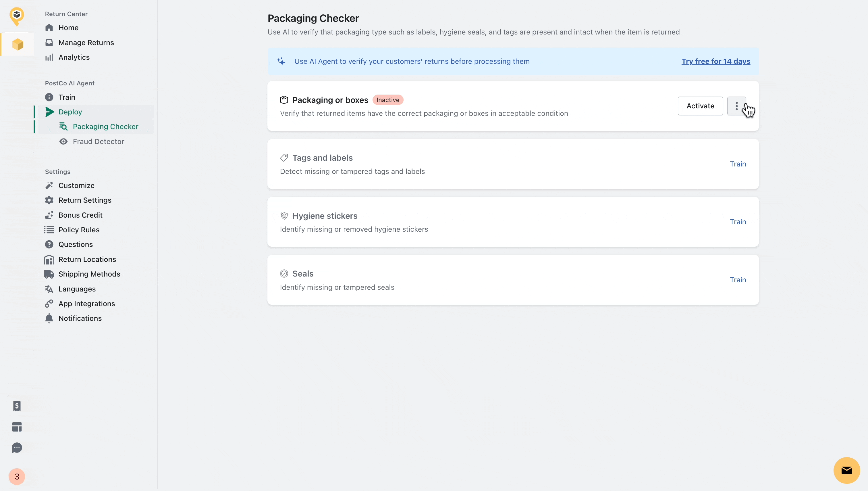Select the yellow Return Center box icon
The height and width of the screenshot is (491, 868).
(x=18, y=45)
